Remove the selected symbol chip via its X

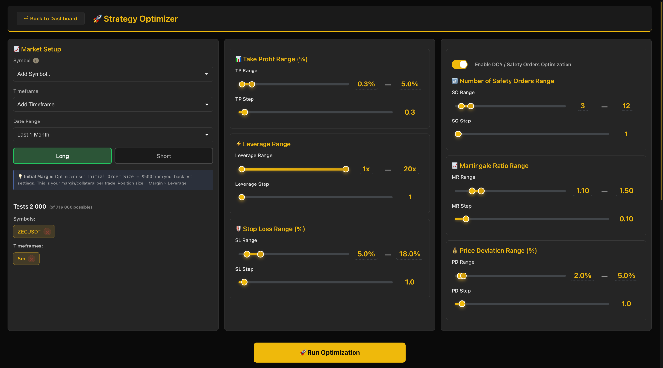[x=47, y=232]
